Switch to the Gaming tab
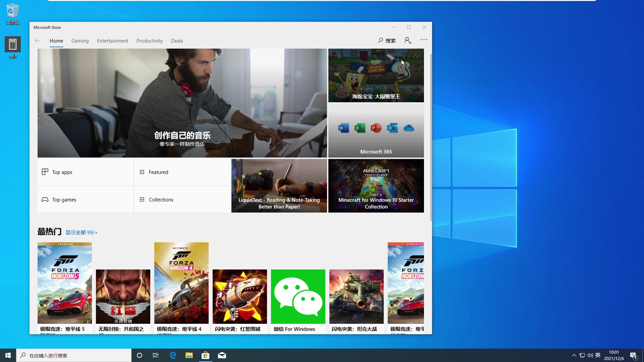 click(80, 41)
